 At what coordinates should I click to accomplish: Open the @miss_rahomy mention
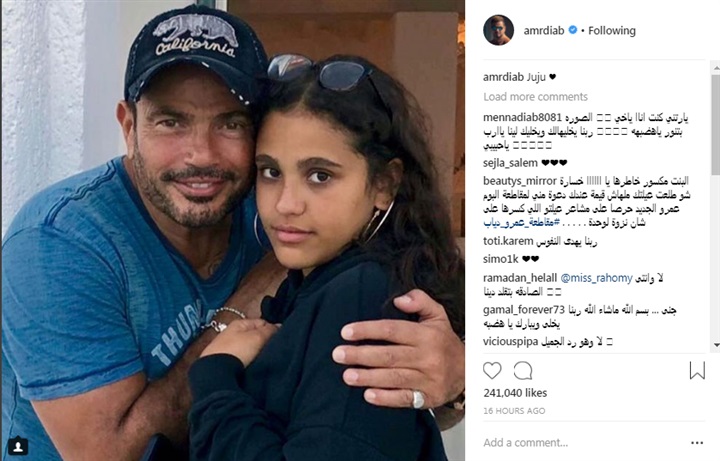point(596,278)
